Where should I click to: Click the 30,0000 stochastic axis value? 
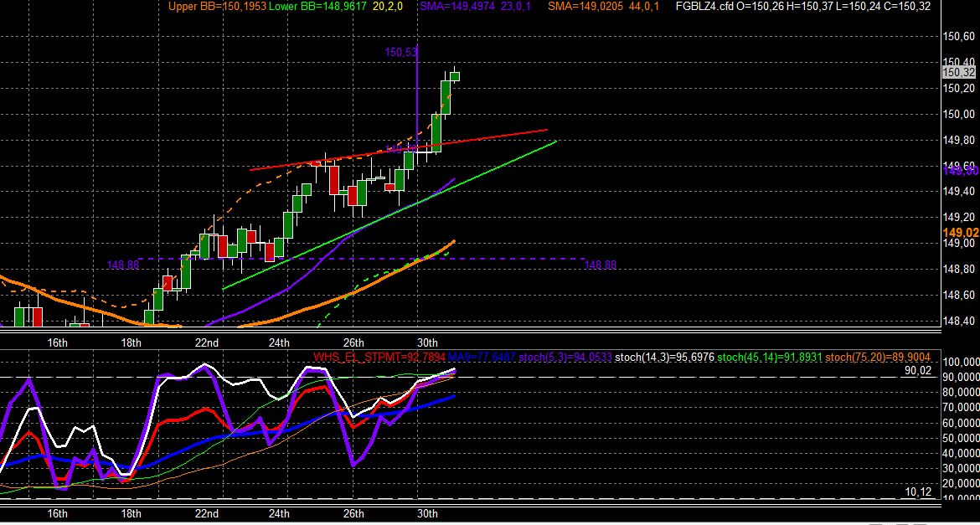click(x=960, y=468)
